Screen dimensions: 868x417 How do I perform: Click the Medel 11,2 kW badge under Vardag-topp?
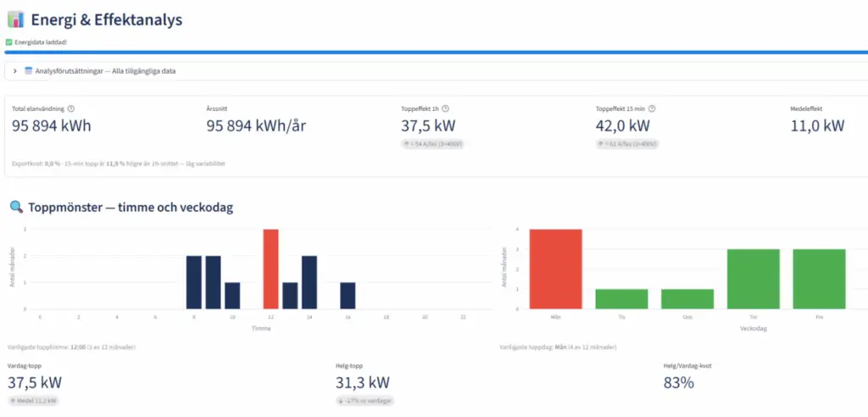coord(34,400)
